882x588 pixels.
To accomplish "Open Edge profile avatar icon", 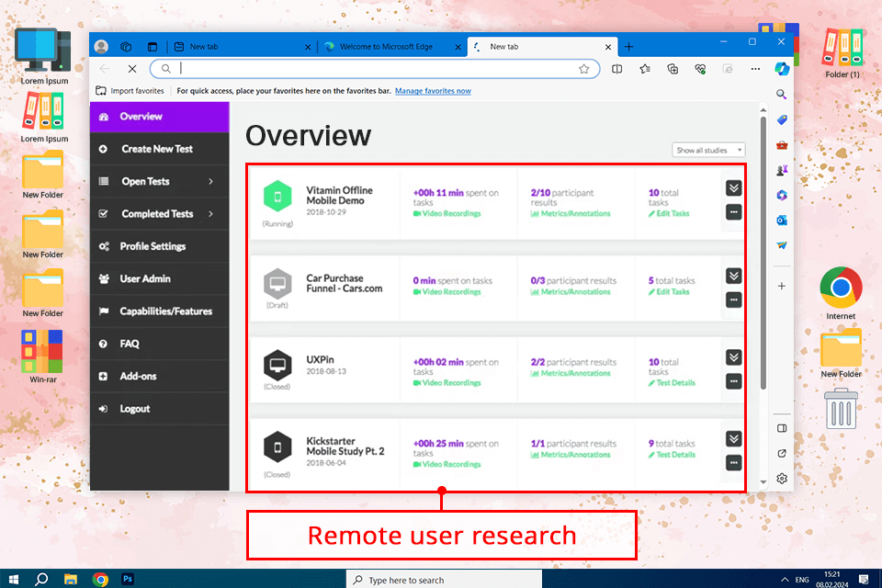I will click(101, 47).
